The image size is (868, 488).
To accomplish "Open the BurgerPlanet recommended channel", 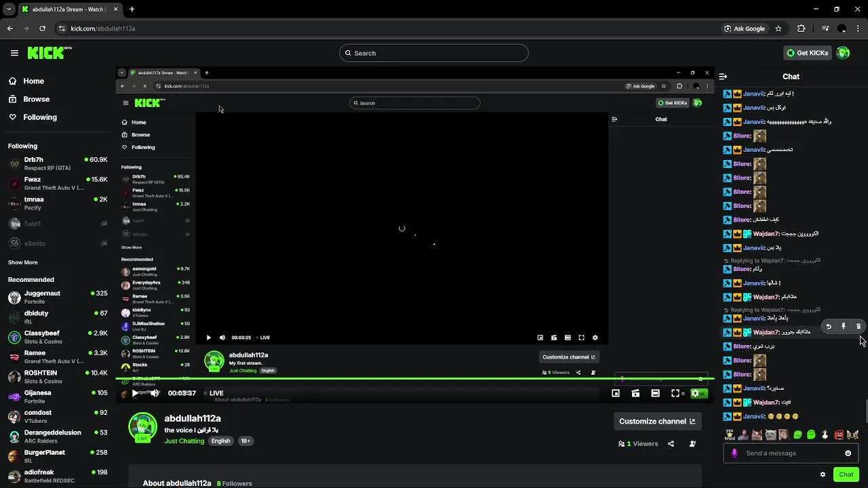I will (x=58, y=456).
